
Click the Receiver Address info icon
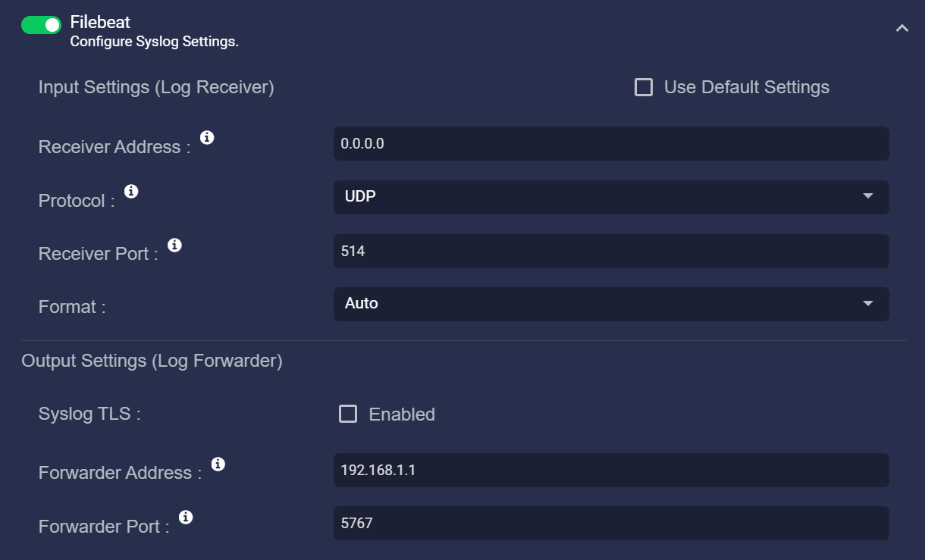pyautogui.click(x=207, y=138)
